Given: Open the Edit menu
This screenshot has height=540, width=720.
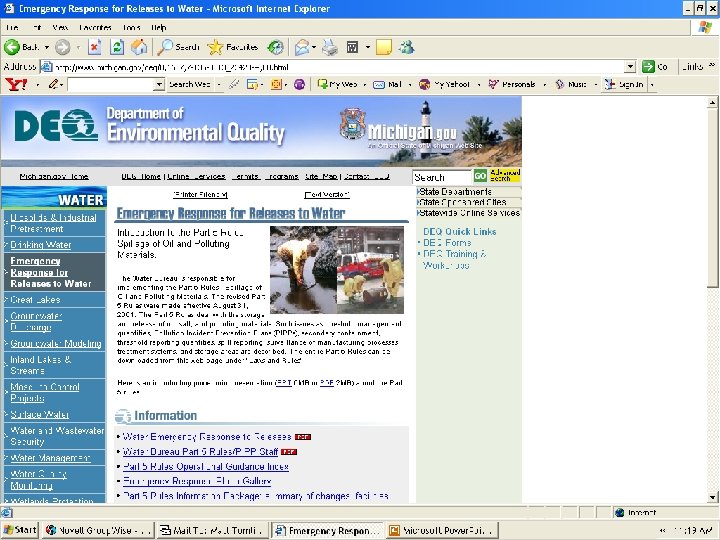Looking at the screenshot, I should [x=37, y=28].
